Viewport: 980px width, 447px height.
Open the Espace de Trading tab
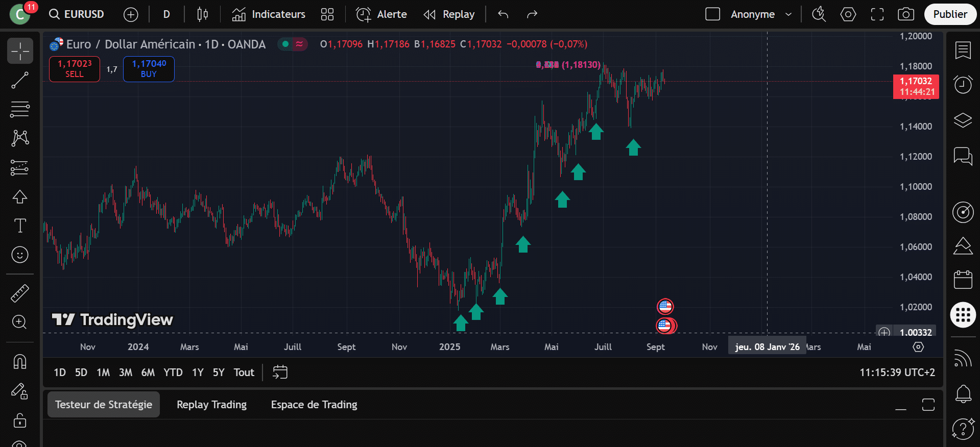(x=314, y=405)
